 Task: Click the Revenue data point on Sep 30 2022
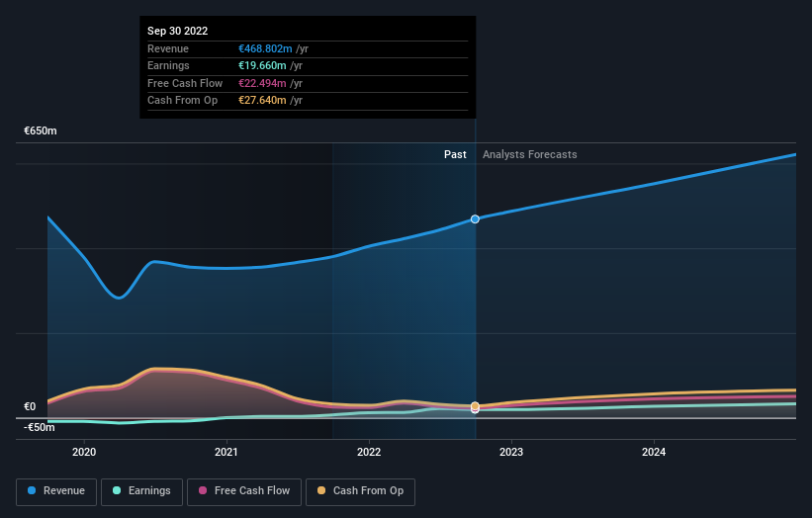pyautogui.click(x=475, y=219)
